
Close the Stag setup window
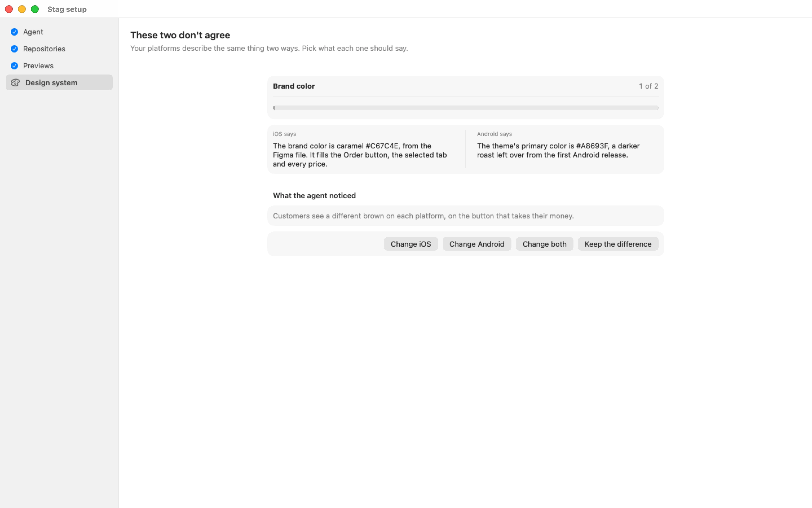coord(9,9)
